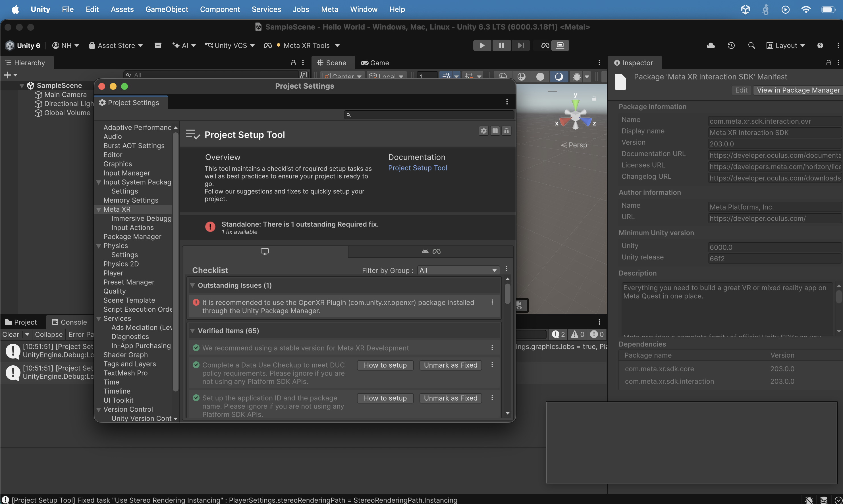Switch to the Console tab
Viewport: 843px width, 504px height.
point(70,322)
